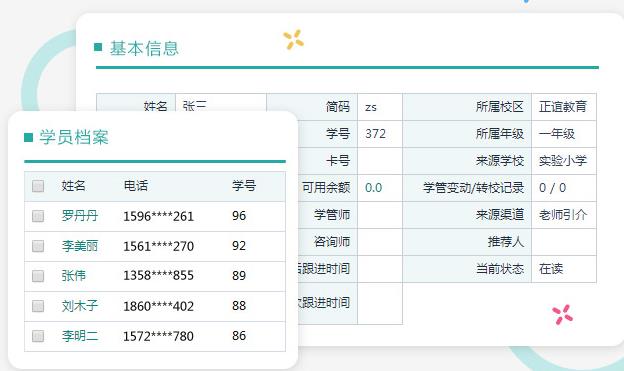Check the box for 张伟
Viewport: 624px width, 371px height.
click(x=38, y=276)
